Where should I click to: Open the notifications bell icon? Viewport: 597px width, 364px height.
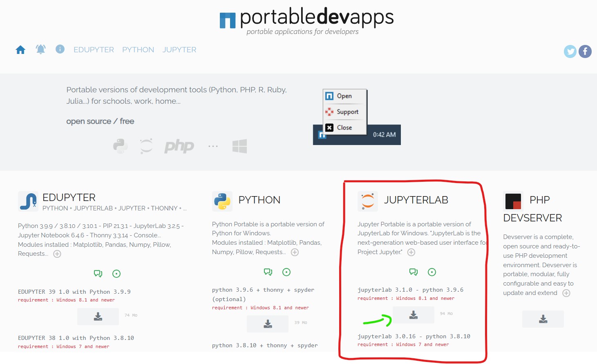[40, 49]
